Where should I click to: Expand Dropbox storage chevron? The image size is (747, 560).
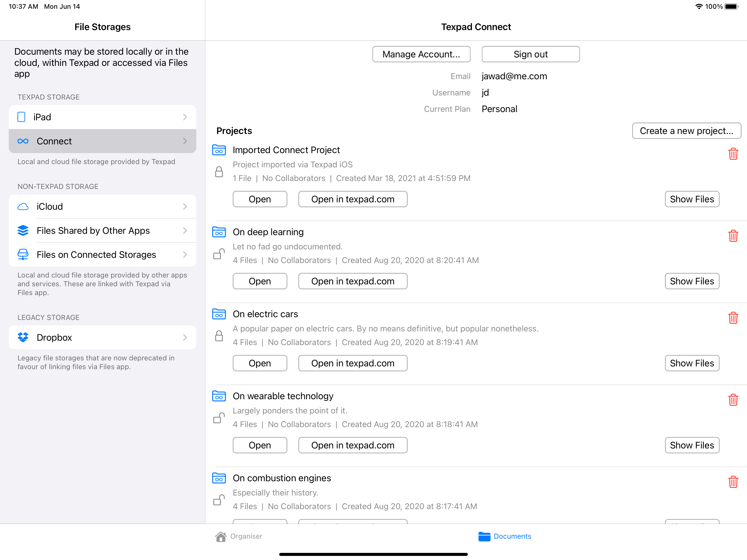click(185, 337)
